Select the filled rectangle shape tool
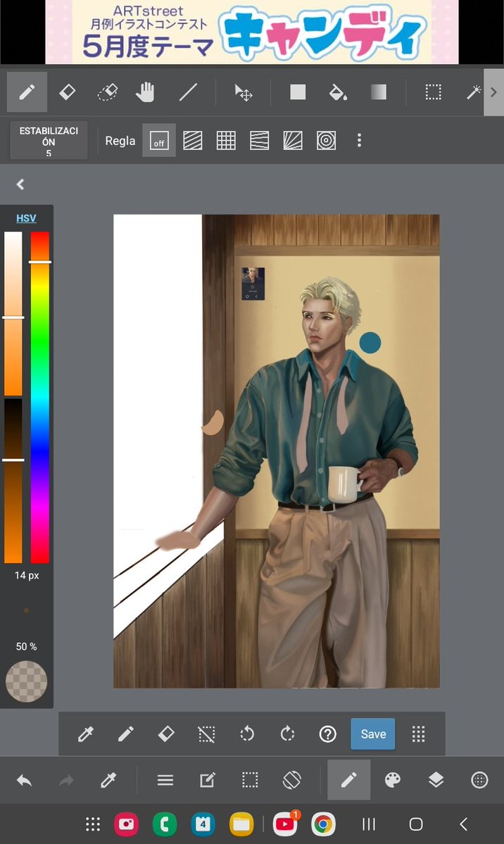This screenshot has height=844, width=504. coord(298,92)
